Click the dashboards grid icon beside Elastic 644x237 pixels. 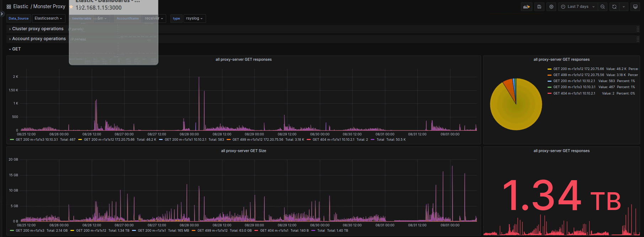point(9,7)
